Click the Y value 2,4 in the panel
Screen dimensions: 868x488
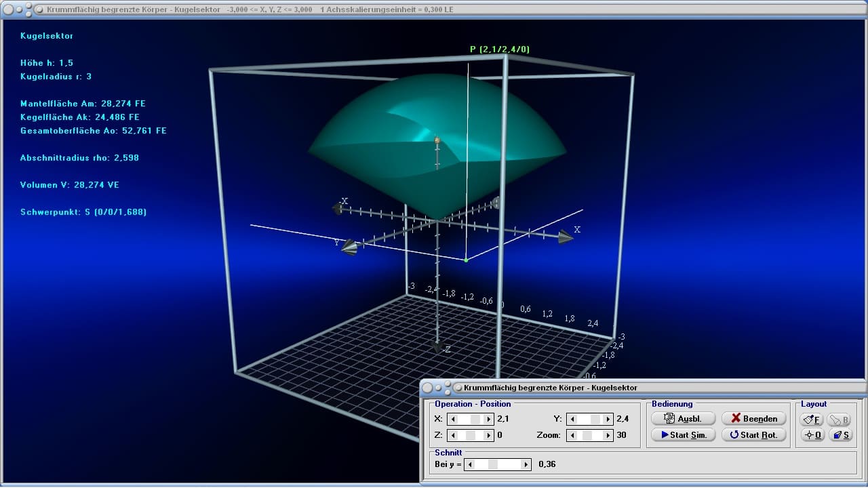pyautogui.click(x=623, y=419)
